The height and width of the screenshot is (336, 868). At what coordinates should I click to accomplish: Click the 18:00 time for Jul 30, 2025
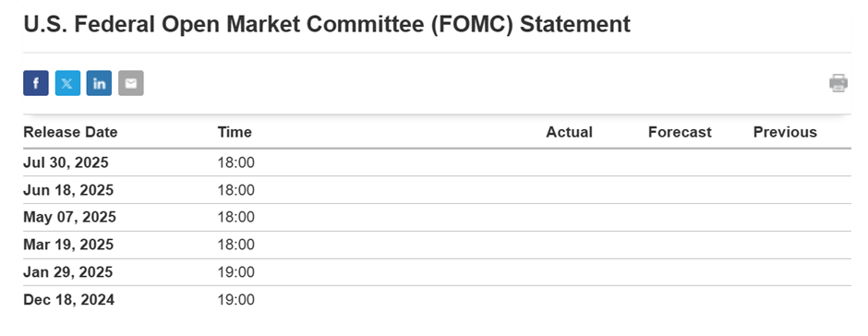point(235,162)
